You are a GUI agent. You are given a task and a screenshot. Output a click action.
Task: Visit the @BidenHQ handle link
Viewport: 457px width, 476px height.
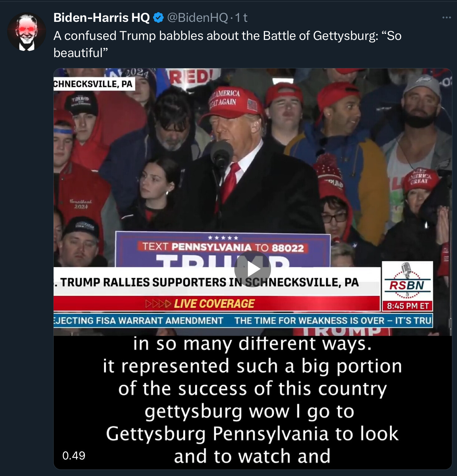coord(198,18)
